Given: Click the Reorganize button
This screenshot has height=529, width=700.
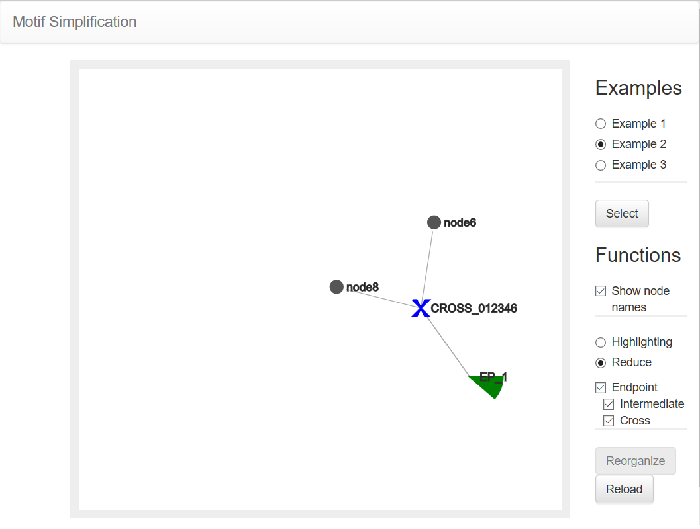Looking at the screenshot, I should tap(635, 461).
